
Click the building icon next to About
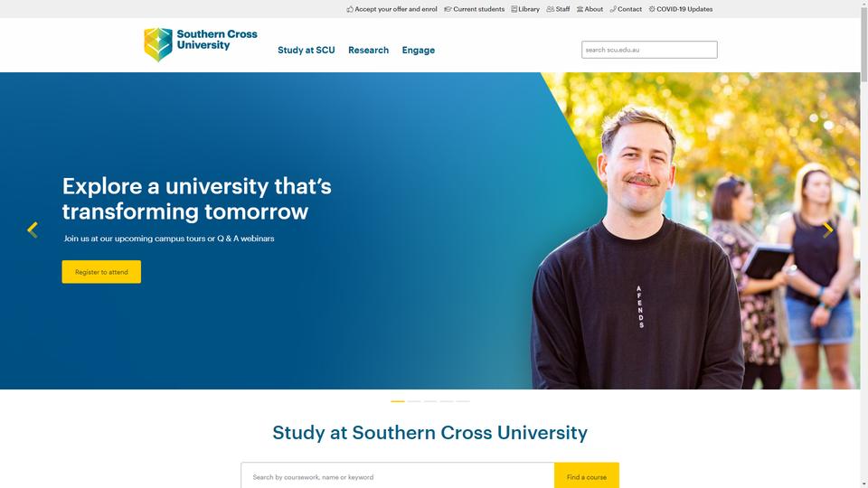click(580, 9)
